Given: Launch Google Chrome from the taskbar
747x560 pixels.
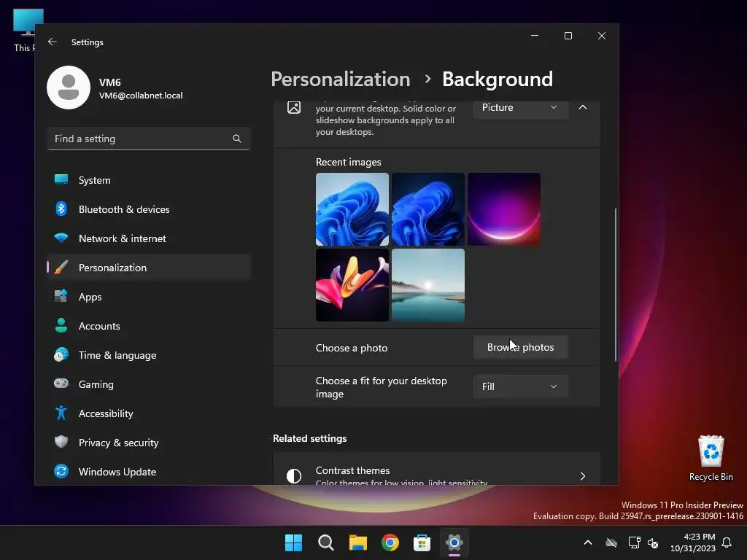Looking at the screenshot, I should [x=390, y=542].
